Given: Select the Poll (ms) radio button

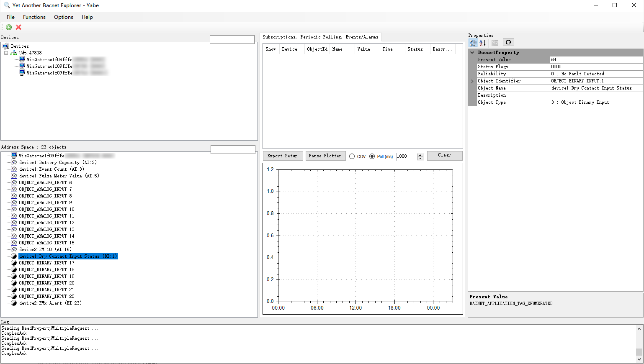Looking at the screenshot, I should [x=372, y=156].
